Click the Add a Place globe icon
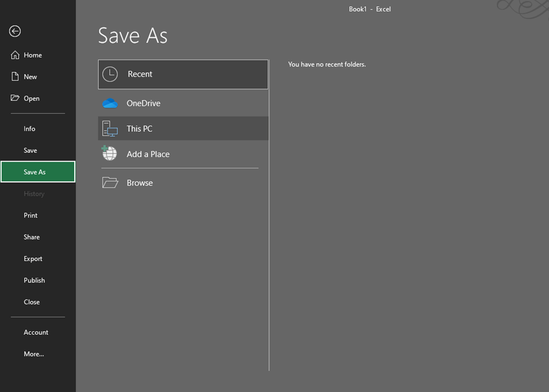549x392 pixels. (109, 153)
